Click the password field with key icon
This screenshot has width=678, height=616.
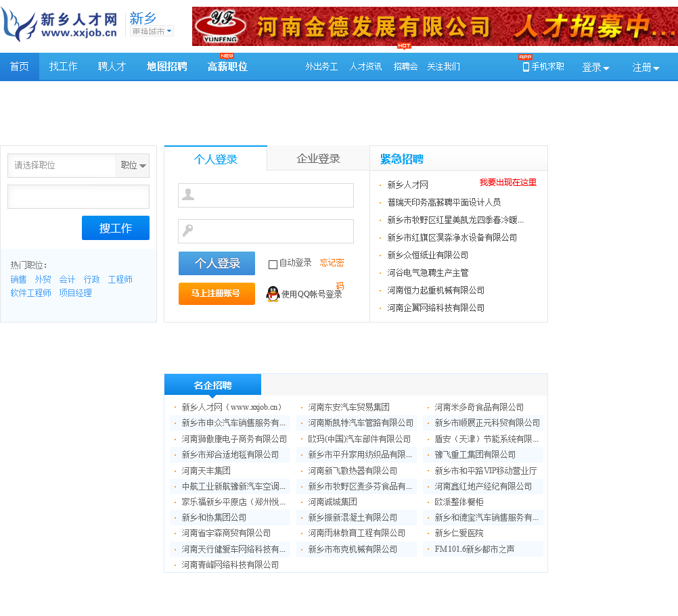266,231
